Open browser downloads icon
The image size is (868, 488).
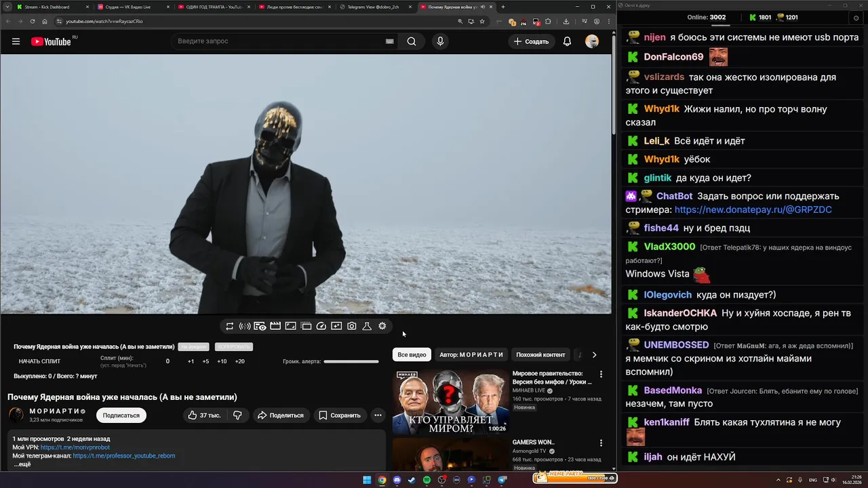(566, 21)
